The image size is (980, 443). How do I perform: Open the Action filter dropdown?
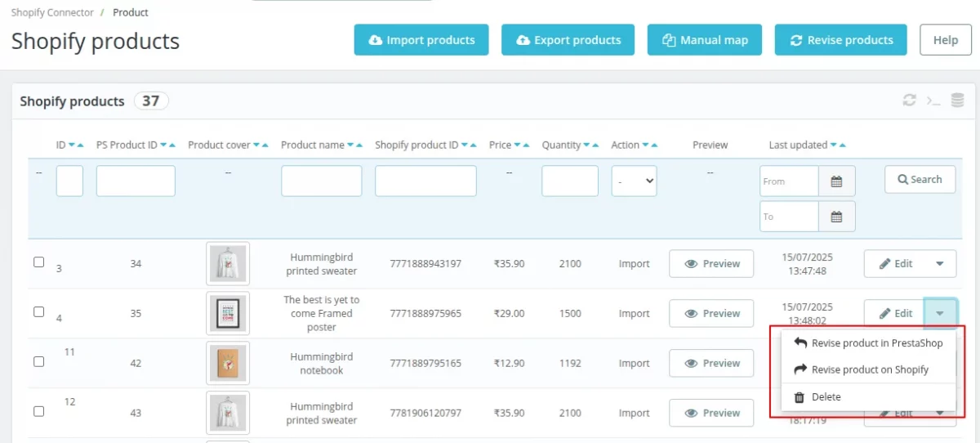coord(634,181)
